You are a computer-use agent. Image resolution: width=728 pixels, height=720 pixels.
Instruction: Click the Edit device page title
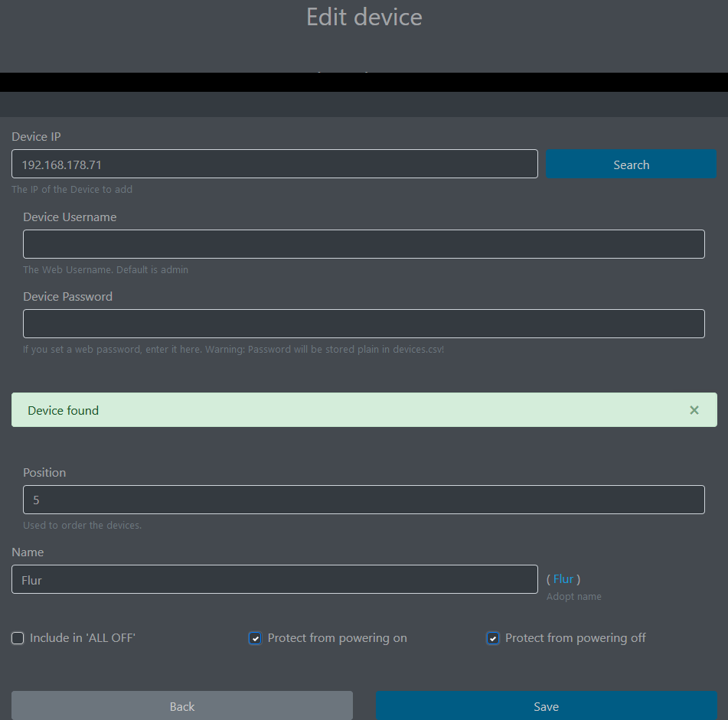(x=364, y=17)
